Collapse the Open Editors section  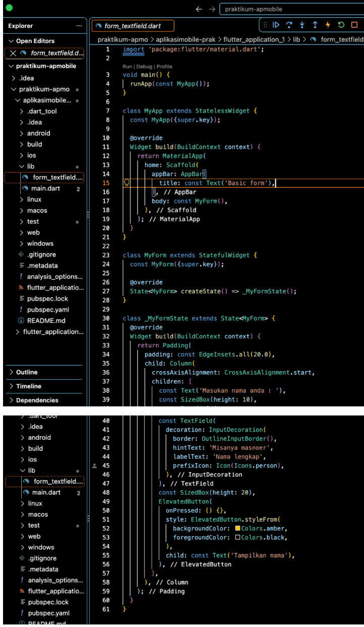pyautogui.click(x=12, y=41)
